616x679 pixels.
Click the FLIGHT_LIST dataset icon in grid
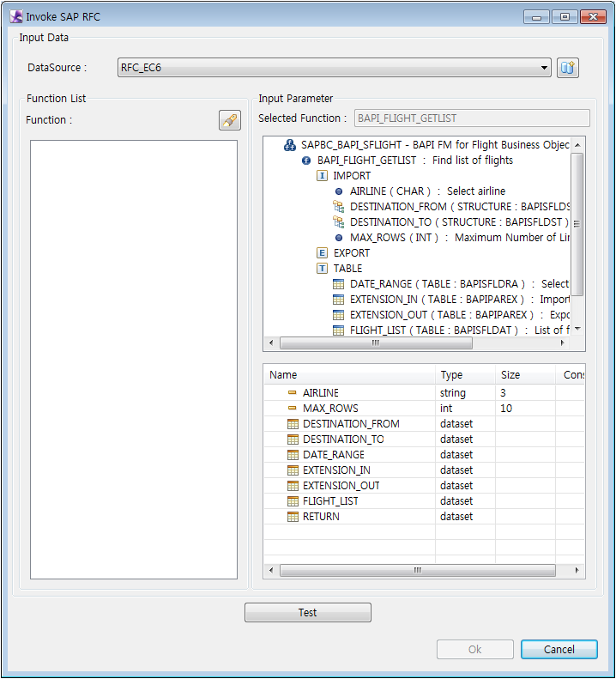click(293, 501)
